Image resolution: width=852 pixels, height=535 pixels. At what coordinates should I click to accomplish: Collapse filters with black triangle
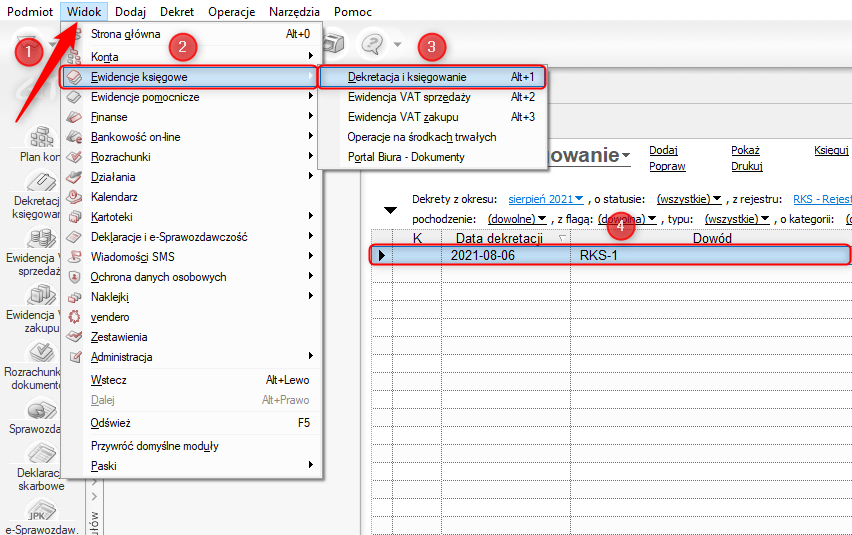coord(390,210)
